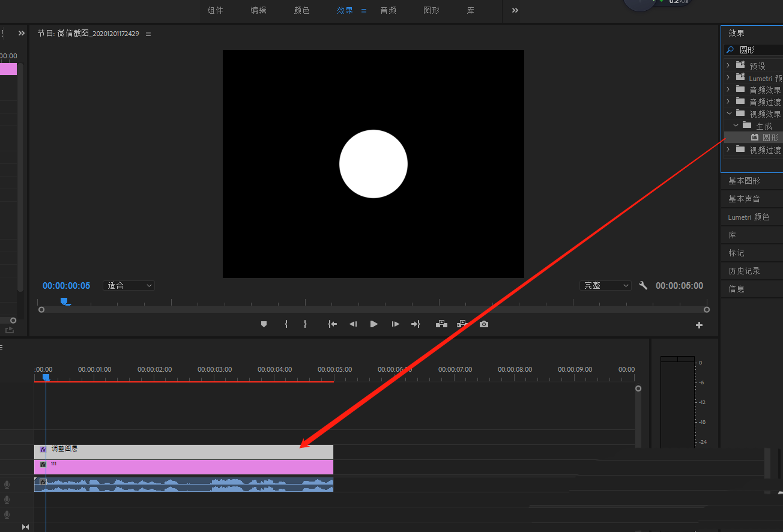783x532 pixels.
Task: Click the Play button in Program Monitor
Action: (374, 324)
